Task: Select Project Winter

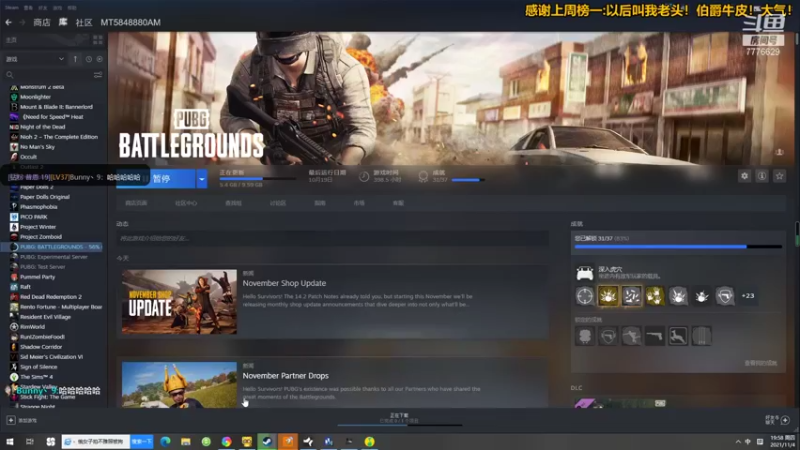Action: coord(38,227)
